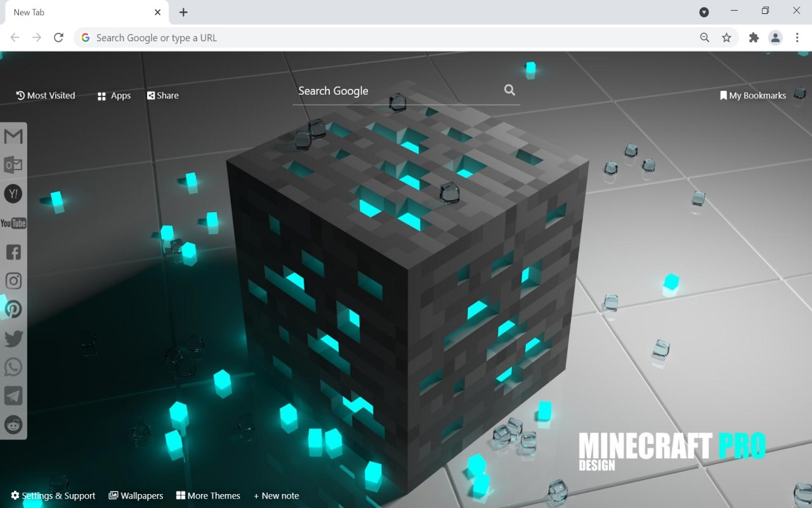This screenshot has width=812, height=508.
Task: Open the Pinterest sidebar shortcut
Action: (x=13, y=309)
